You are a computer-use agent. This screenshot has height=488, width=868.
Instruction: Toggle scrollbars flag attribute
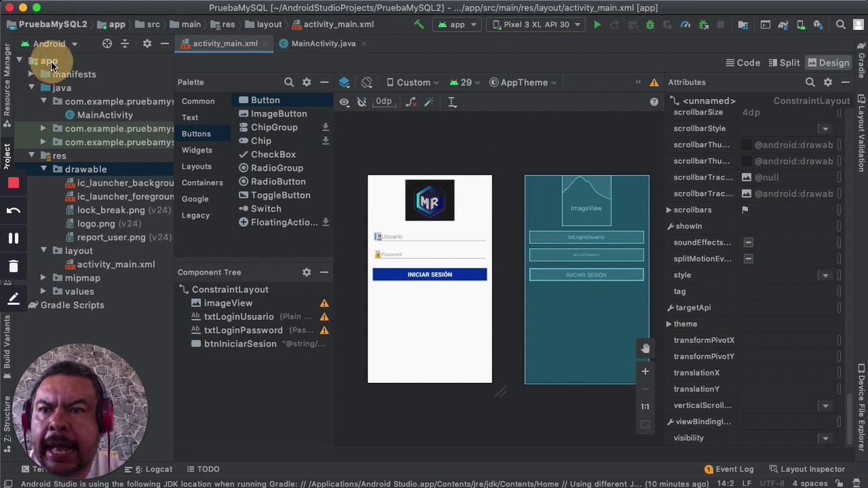coord(745,209)
